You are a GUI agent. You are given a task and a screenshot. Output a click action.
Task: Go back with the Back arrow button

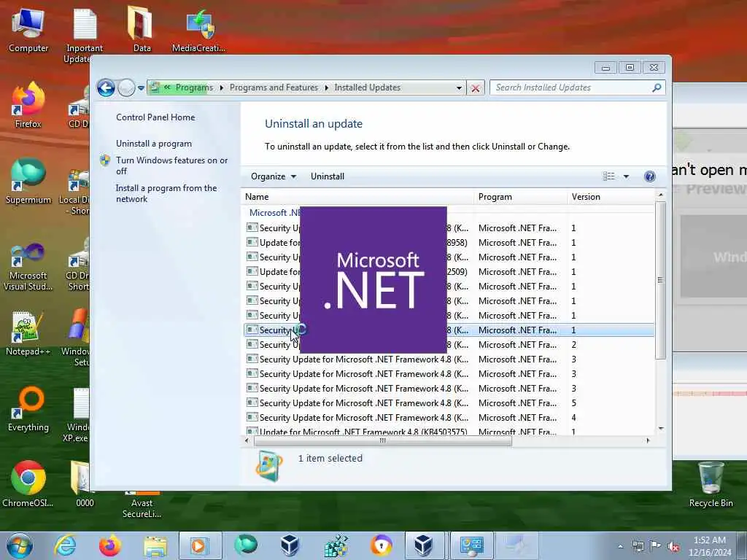pyautogui.click(x=106, y=87)
